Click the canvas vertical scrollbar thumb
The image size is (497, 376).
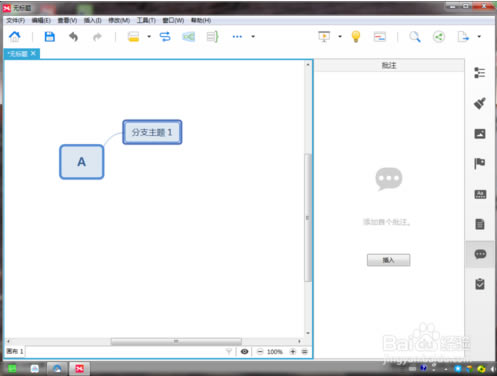[x=308, y=218]
